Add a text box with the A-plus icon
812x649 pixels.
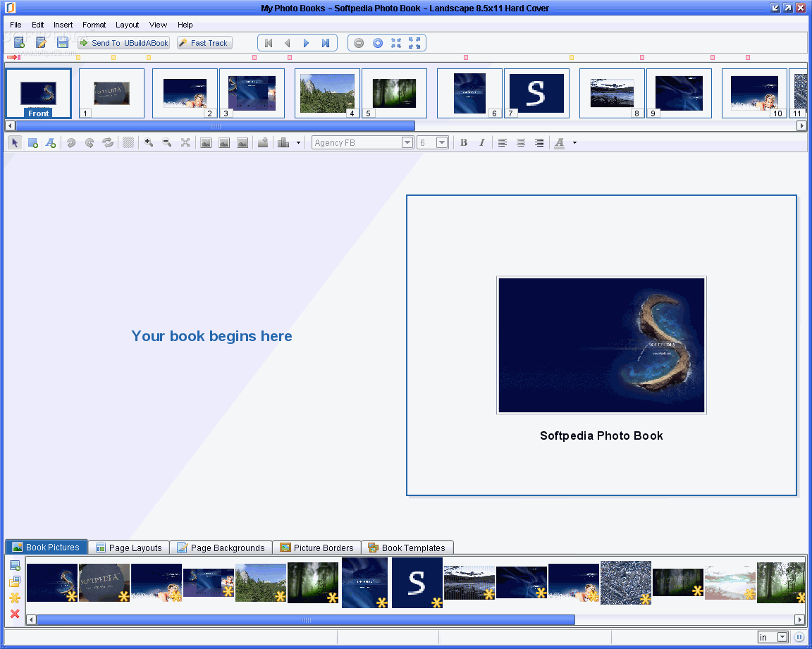tap(51, 143)
